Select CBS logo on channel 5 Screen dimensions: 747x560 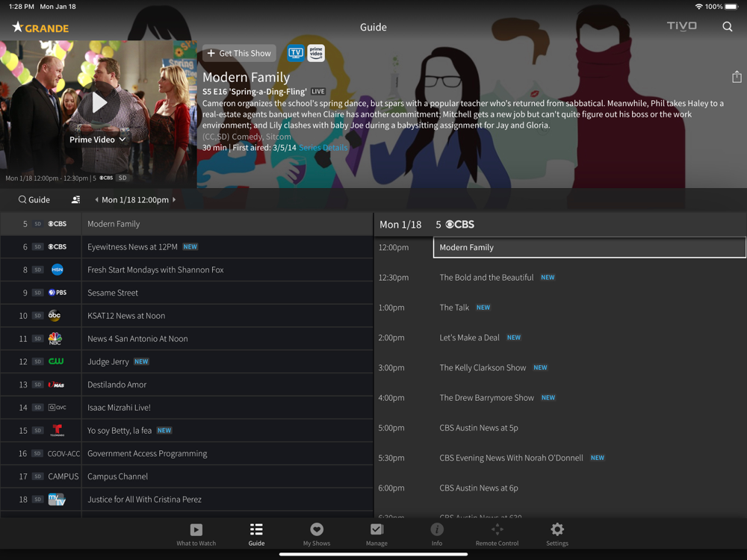point(58,224)
